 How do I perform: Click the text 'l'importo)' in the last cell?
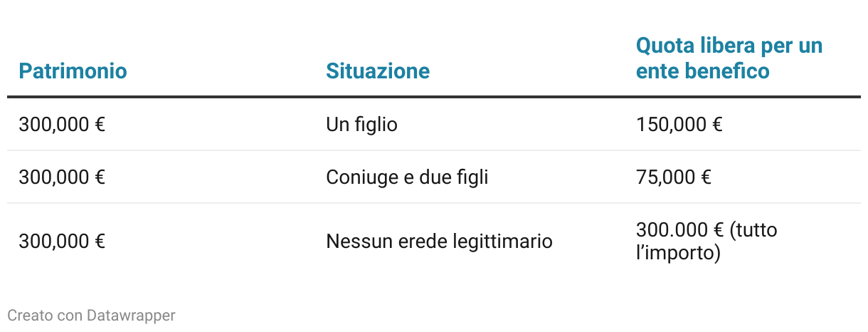point(678,254)
